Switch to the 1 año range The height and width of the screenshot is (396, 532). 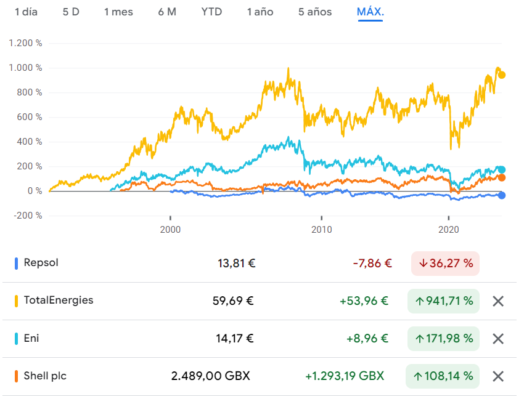tap(260, 12)
